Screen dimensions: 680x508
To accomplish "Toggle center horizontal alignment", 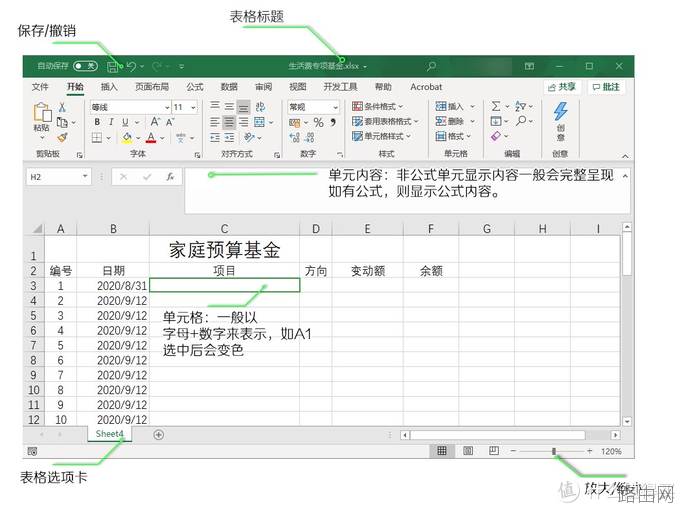I will tap(229, 122).
